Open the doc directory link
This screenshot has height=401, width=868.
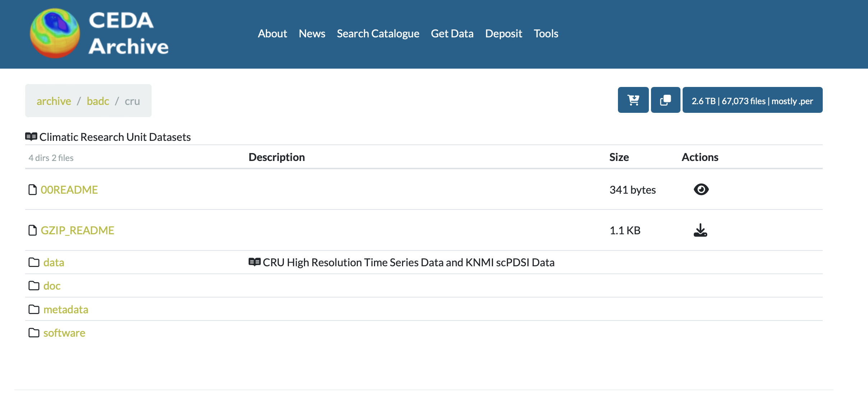[52, 286]
